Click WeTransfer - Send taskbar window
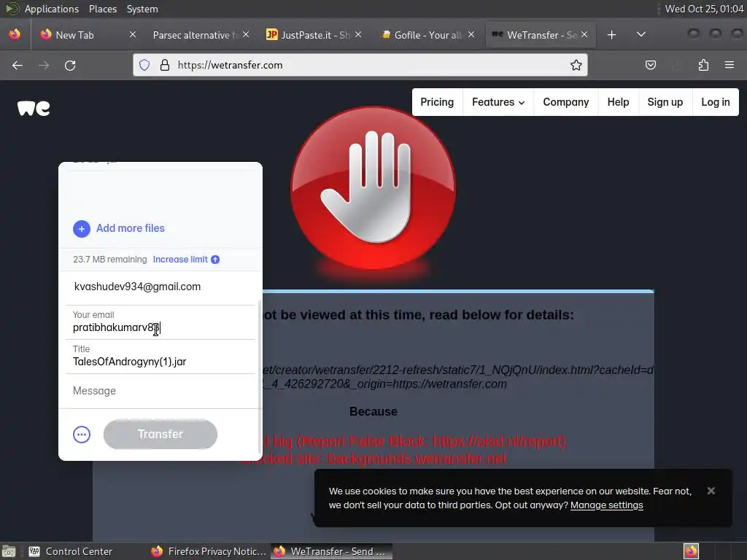This screenshot has width=747, height=560. coord(331,551)
